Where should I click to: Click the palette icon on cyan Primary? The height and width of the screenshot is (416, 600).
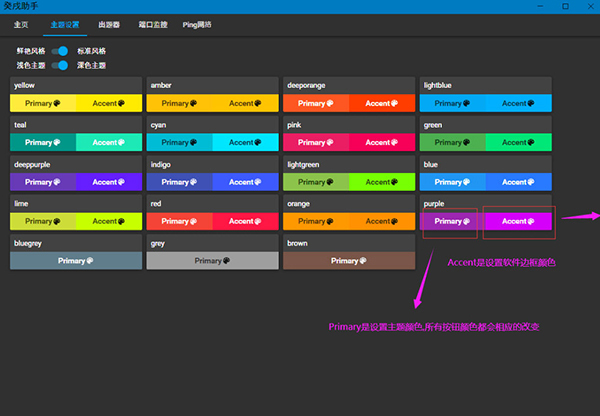(x=194, y=143)
